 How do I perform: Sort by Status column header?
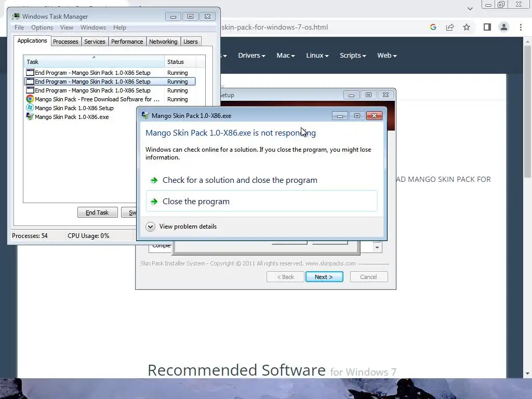[x=180, y=61]
